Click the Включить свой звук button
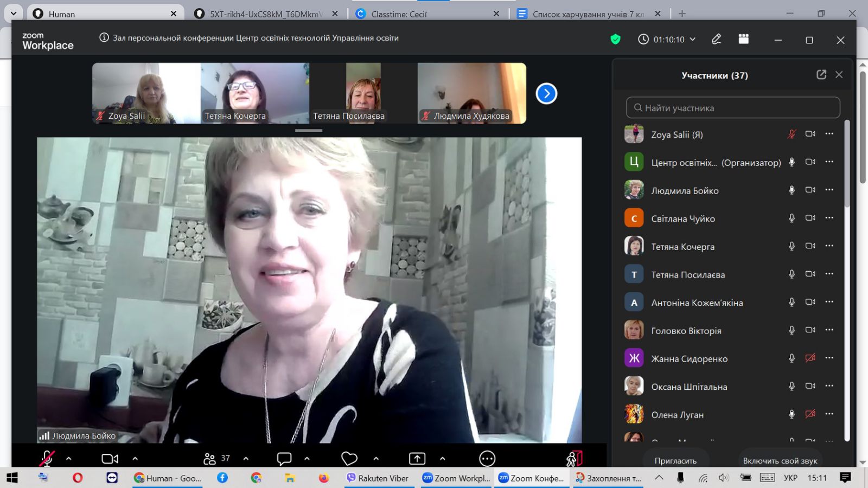868x488 pixels. 780,460
